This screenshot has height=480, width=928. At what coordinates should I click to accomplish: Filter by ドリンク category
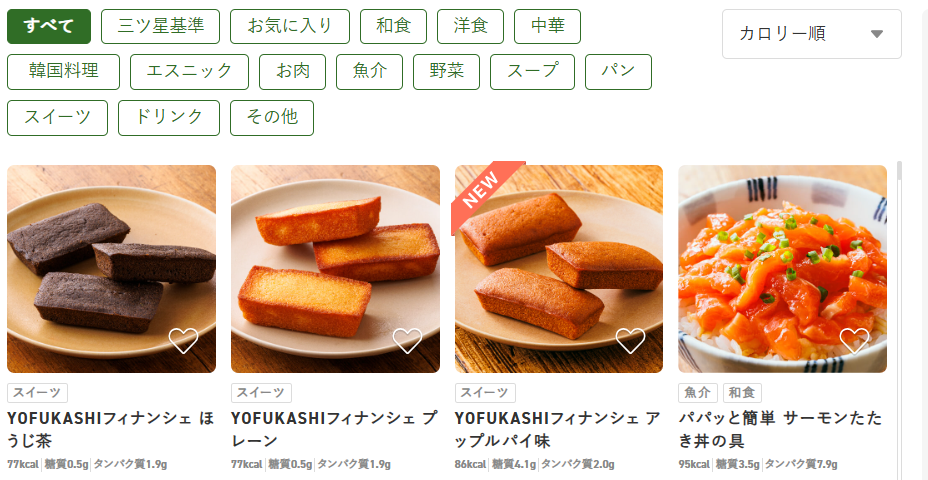[x=169, y=118]
